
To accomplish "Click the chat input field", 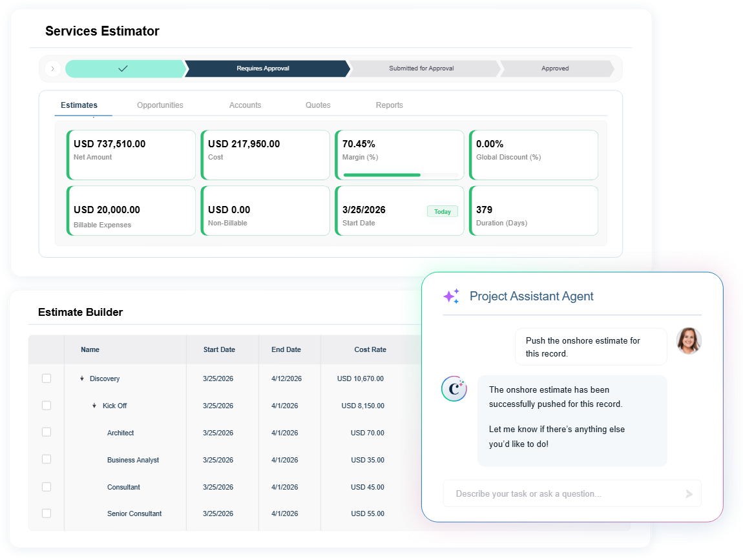I will click(572, 493).
